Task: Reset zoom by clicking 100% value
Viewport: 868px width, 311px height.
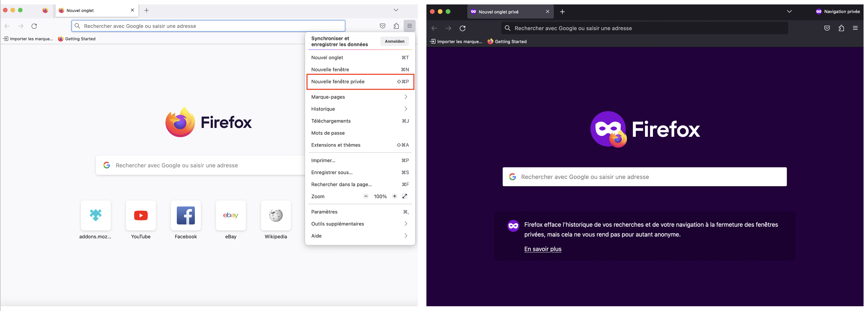Action: pyautogui.click(x=380, y=196)
